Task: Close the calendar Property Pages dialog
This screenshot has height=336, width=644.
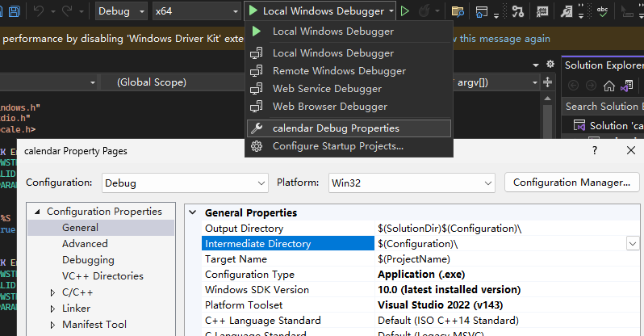Action: click(x=631, y=150)
